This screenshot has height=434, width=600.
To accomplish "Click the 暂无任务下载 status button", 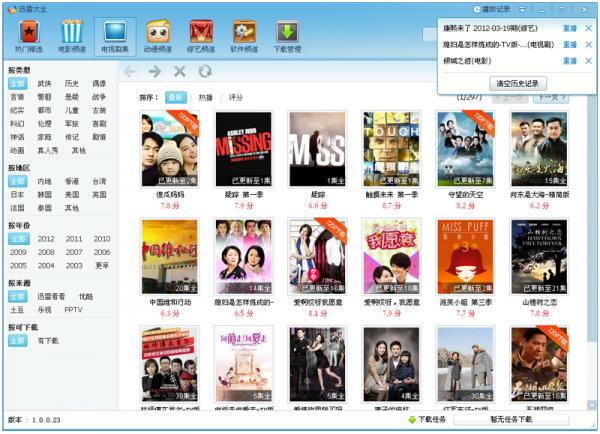I will (x=511, y=420).
